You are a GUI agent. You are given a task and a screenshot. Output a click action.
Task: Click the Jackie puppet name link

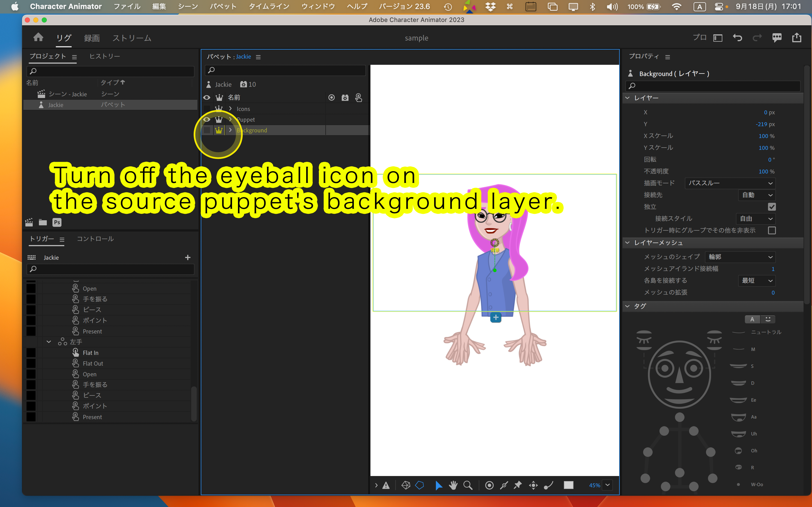(244, 56)
